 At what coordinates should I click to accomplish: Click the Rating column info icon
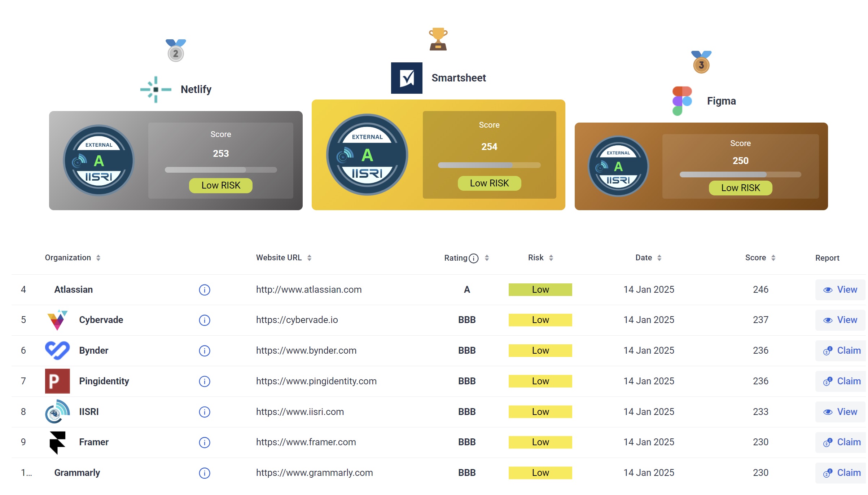click(x=473, y=258)
